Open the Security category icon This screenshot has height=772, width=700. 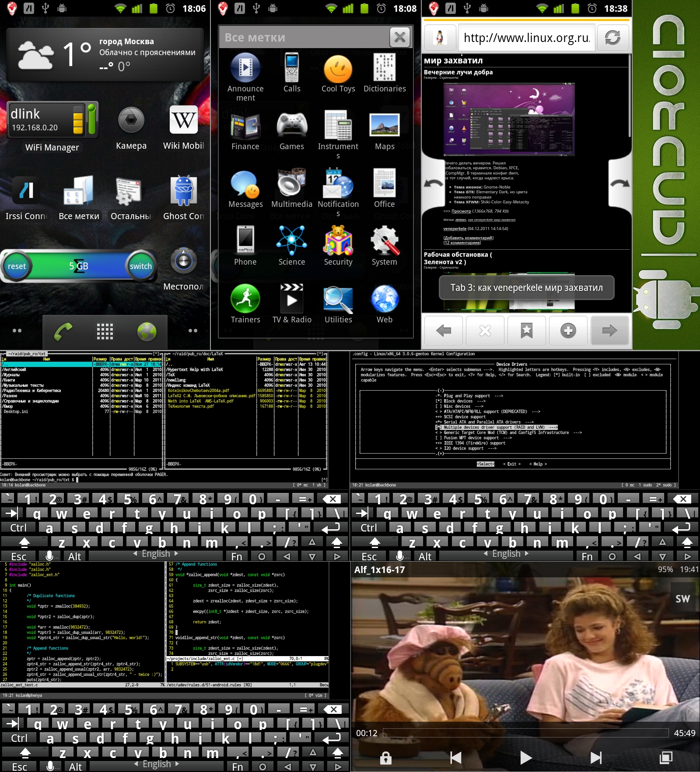pos(338,240)
